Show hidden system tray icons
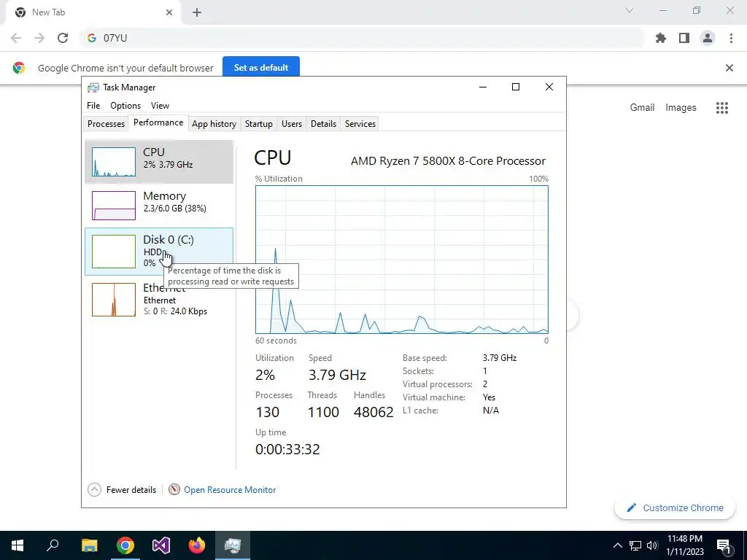Viewport: 747px width, 560px height. click(617, 545)
